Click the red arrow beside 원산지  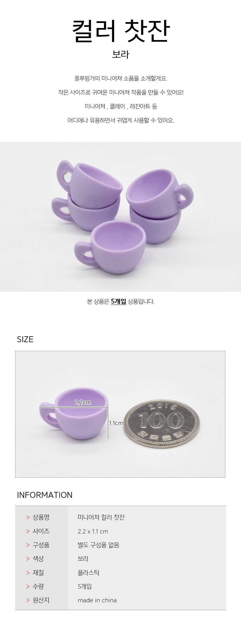click(x=28, y=600)
